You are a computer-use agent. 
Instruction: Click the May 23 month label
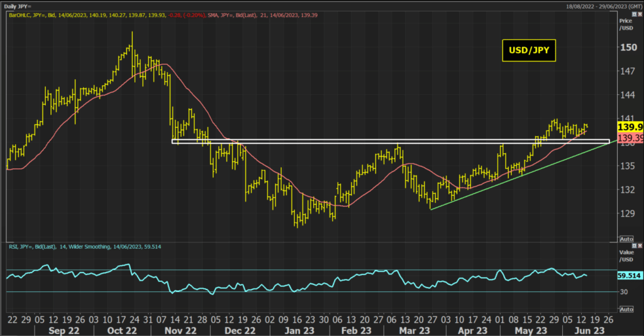click(531, 331)
